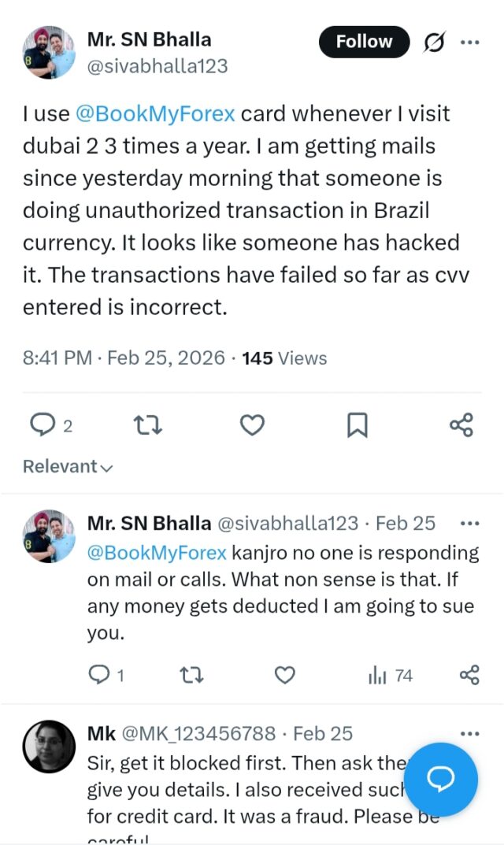Image resolution: width=504 pixels, height=845 pixels.
Task: Like the kanjro reply tweet
Action: click(x=284, y=675)
